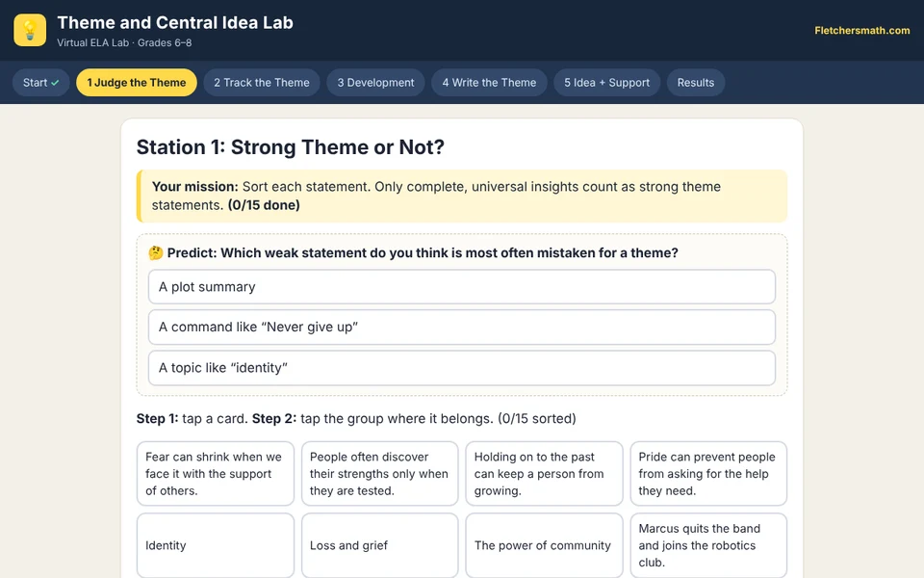Switch to 5 Idea + Support tab
924x578 pixels.
[x=606, y=83]
